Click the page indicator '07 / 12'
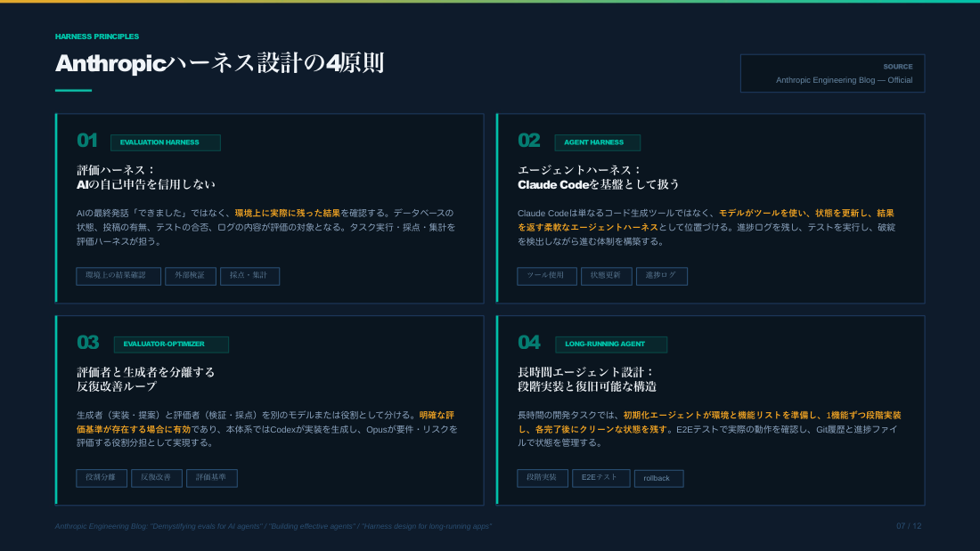980x551 pixels. point(909,526)
